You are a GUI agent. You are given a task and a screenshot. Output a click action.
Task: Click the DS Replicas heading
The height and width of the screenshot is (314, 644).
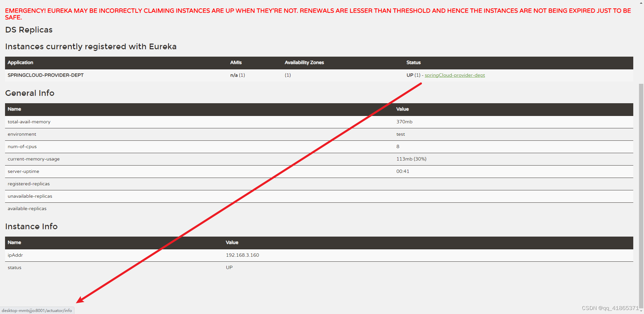click(29, 30)
